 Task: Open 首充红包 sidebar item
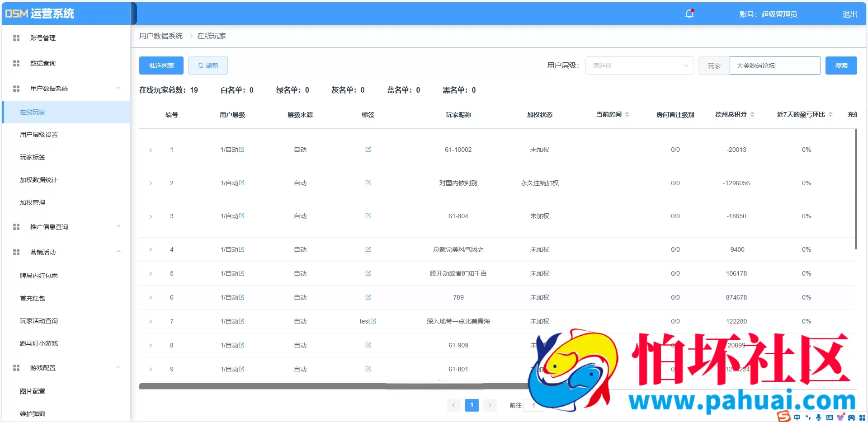[33, 298]
